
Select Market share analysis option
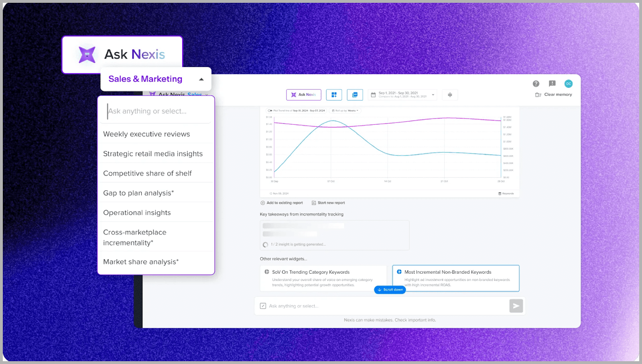[x=156, y=262]
